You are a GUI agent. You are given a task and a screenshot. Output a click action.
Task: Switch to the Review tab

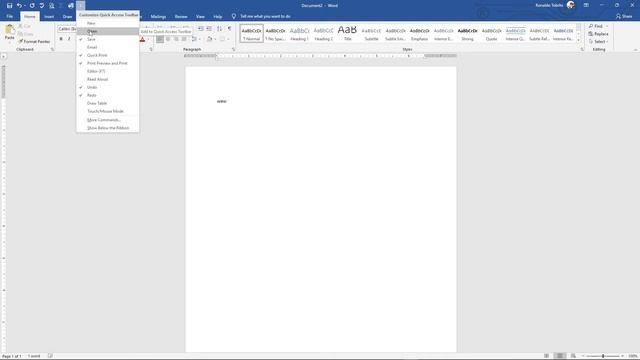181,17
